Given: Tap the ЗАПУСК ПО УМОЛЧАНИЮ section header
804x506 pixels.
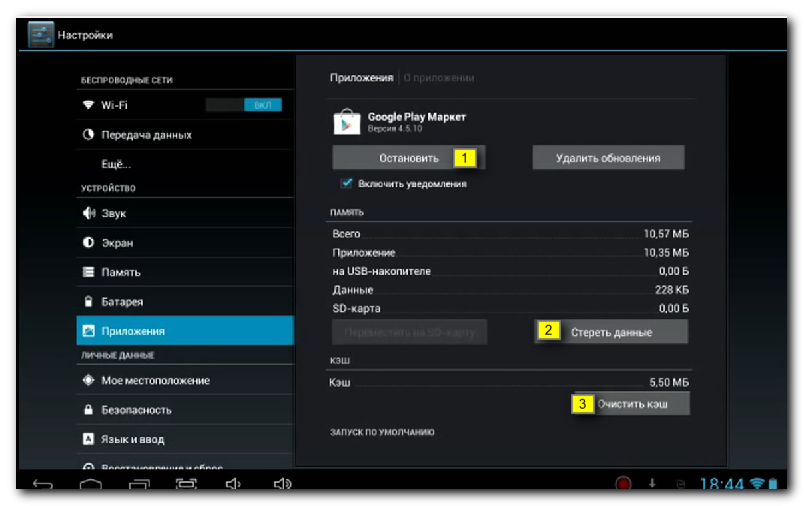Looking at the screenshot, I should click(382, 432).
